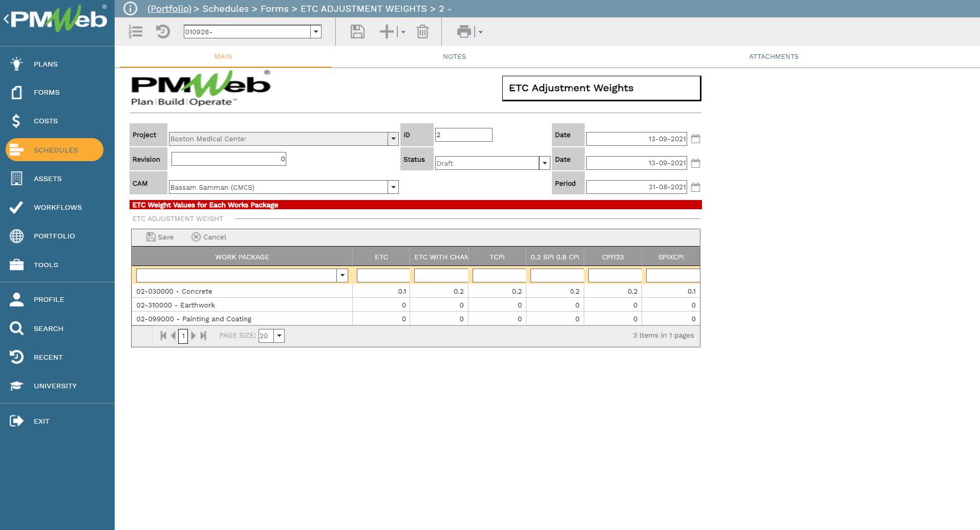Switch to the Attachments tab

click(x=774, y=57)
